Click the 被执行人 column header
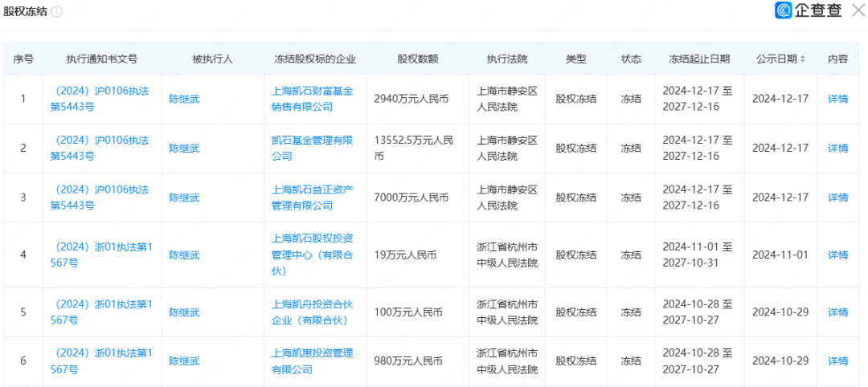This screenshot has width=868, height=387. 212,59
